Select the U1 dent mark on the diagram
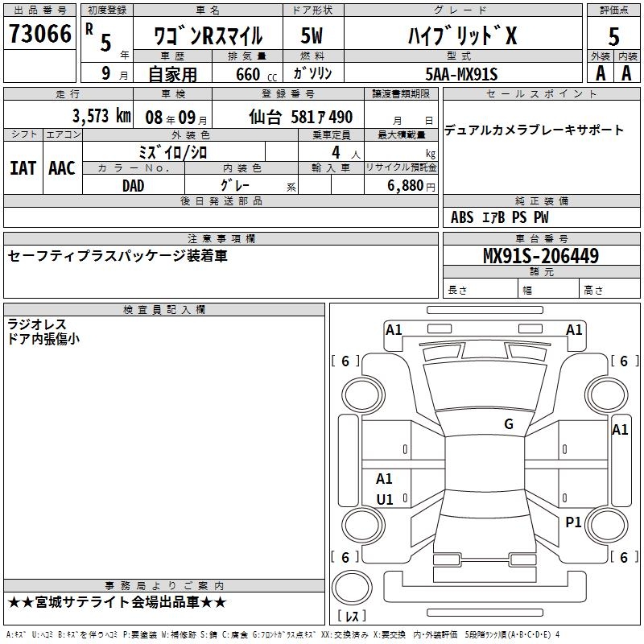 pyautogui.click(x=385, y=499)
